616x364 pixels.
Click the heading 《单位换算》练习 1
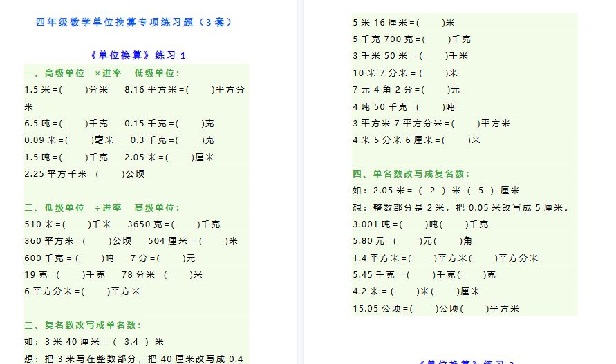pyautogui.click(x=138, y=55)
